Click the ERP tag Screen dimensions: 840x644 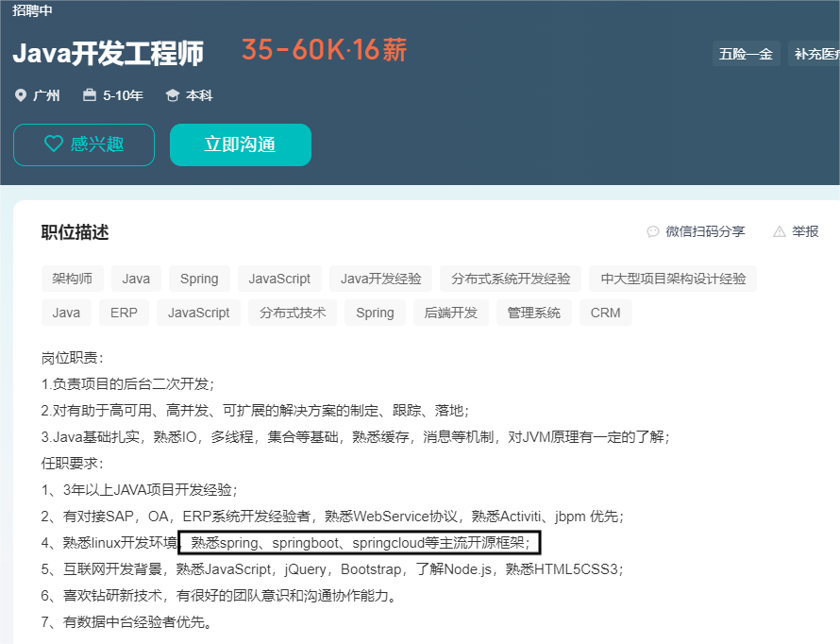point(124,313)
